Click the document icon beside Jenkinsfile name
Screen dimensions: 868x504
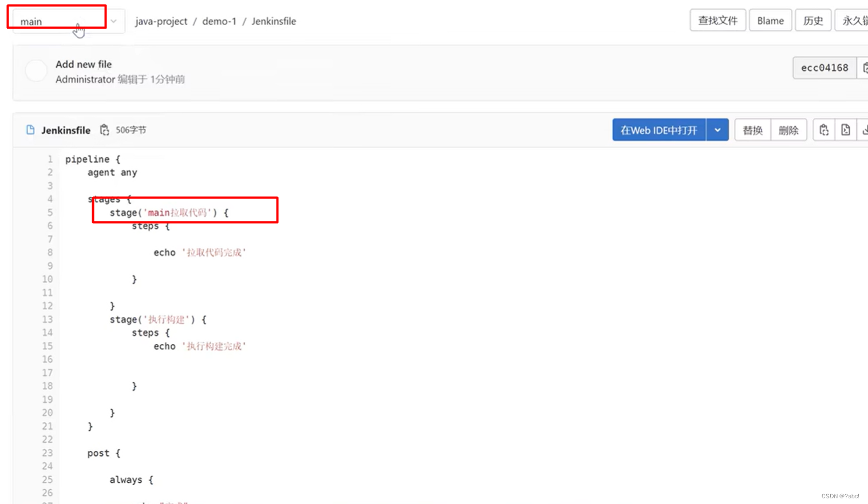pos(30,130)
